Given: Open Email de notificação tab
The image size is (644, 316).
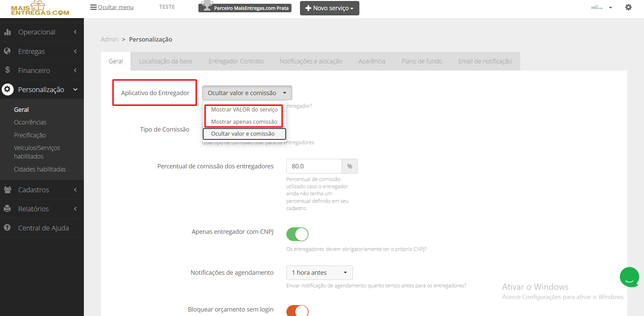Looking at the screenshot, I should (485, 61).
